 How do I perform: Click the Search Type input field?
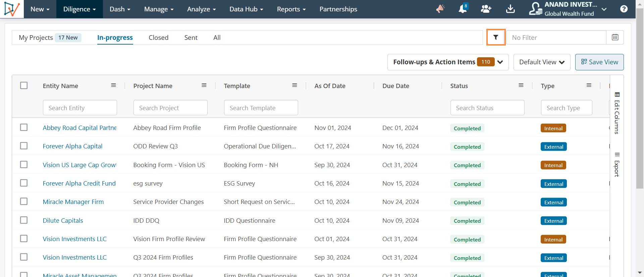coord(567,108)
